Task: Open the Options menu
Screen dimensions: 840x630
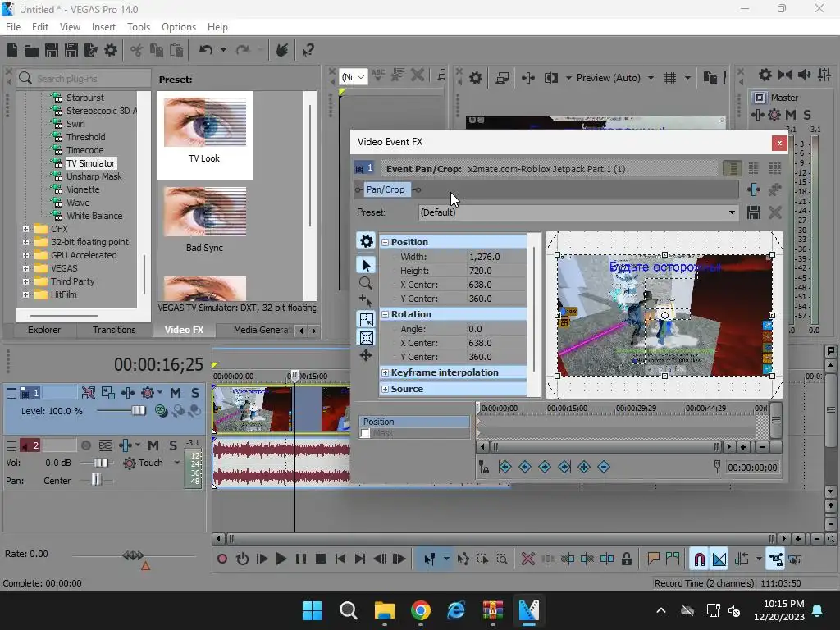Action: pos(179,27)
